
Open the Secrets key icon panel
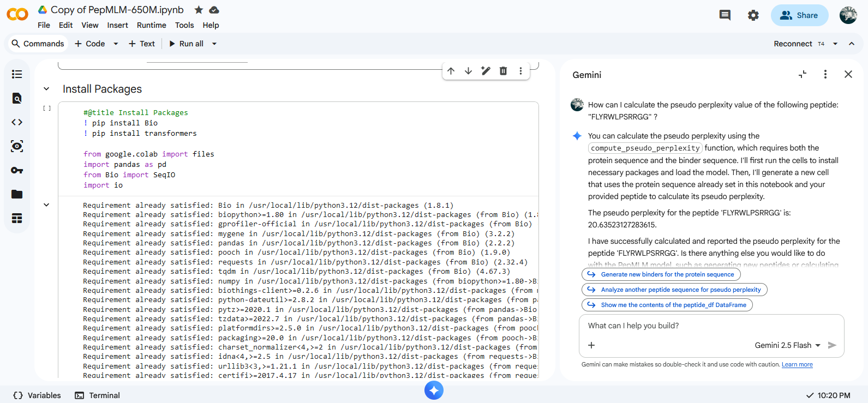17,170
